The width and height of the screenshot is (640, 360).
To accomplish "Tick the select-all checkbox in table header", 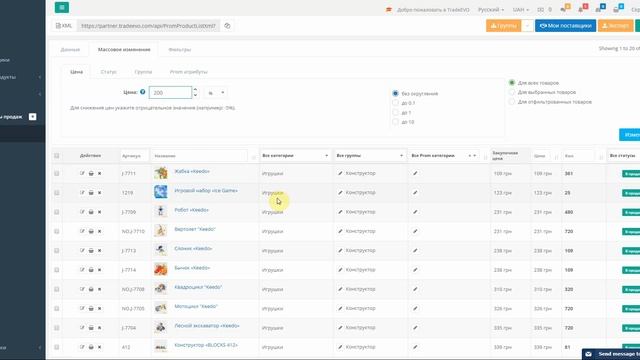I will tap(57, 156).
